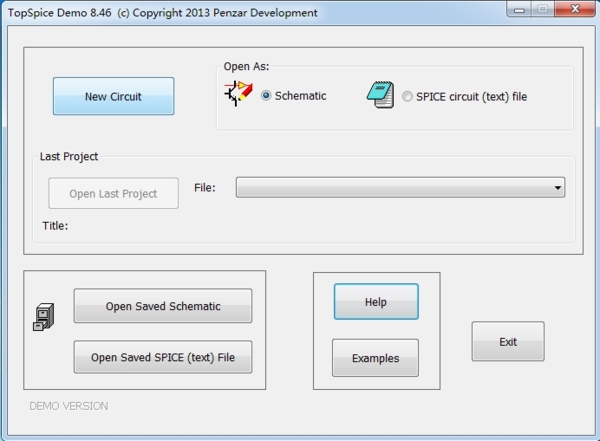Viewport: 600px width, 441px height.
Task: Expand the File dropdown arrow
Action: point(557,188)
